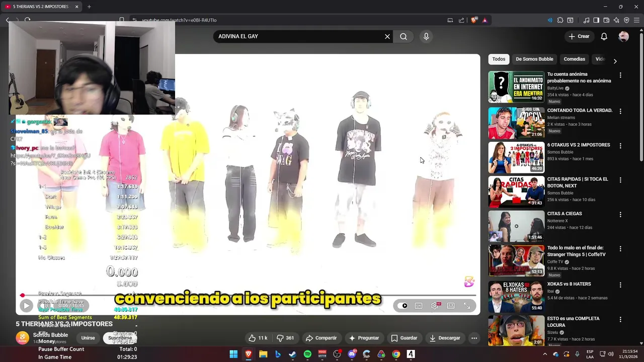Open Somos Bubble channel avatar
The width and height of the screenshot is (644, 362).
click(x=22, y=338)
